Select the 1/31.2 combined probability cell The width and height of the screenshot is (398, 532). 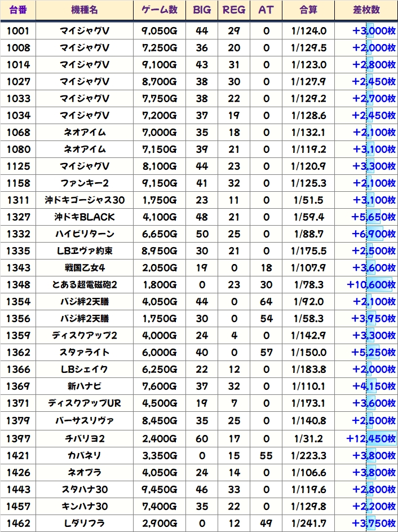pyautogui.click(x=308, y=438)
